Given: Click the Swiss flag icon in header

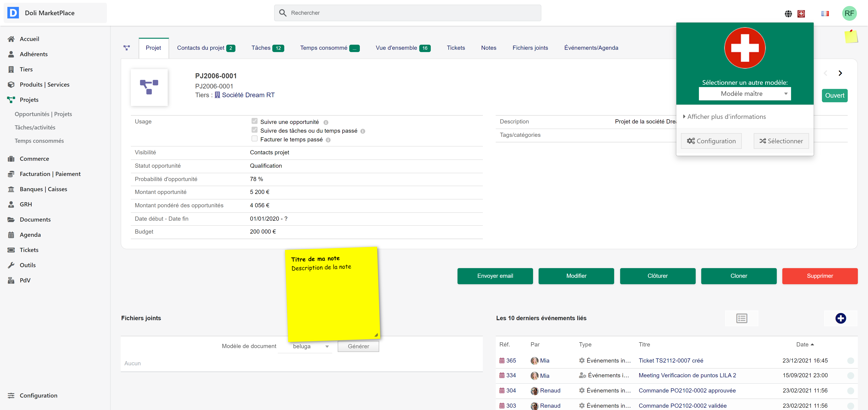Looking at the screenshot, I should (801, 14).
